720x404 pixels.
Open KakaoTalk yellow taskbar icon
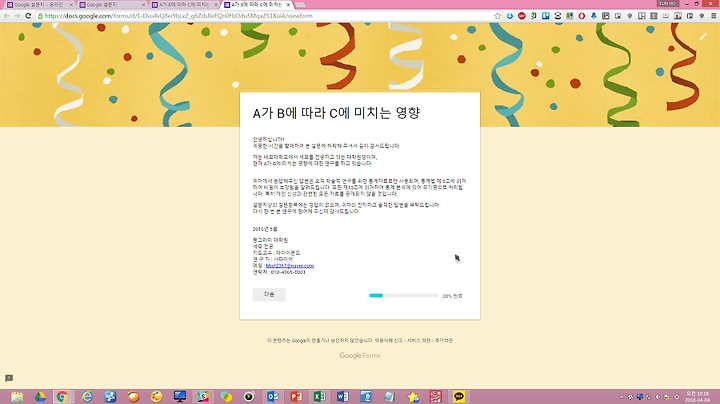point(459,396)
